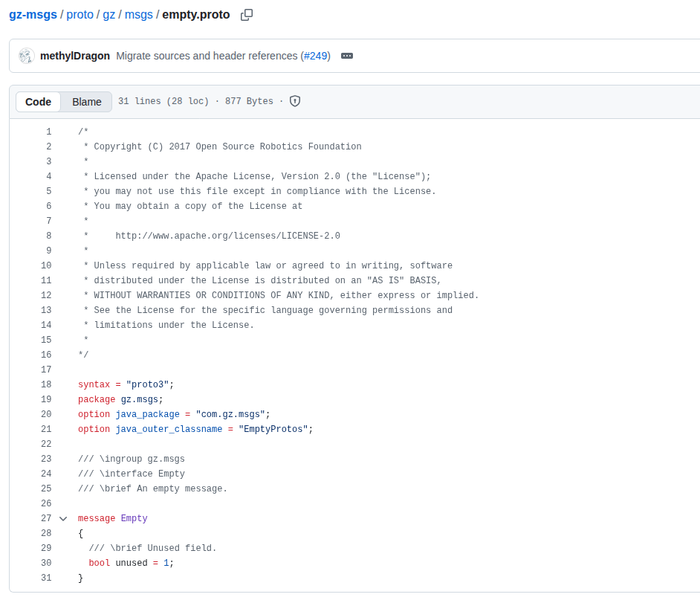
Task: Expand commit message ellipsis button
Action: [346, 56]
